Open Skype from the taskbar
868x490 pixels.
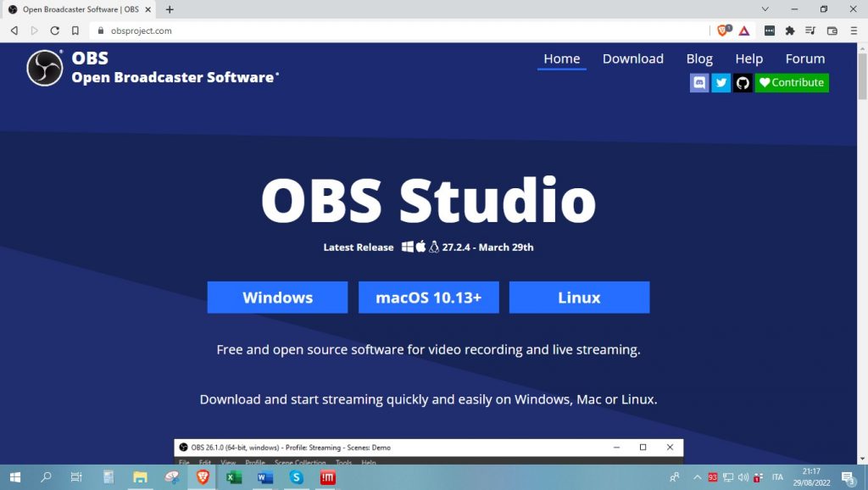pyautogui.click(x=296, y=477)
